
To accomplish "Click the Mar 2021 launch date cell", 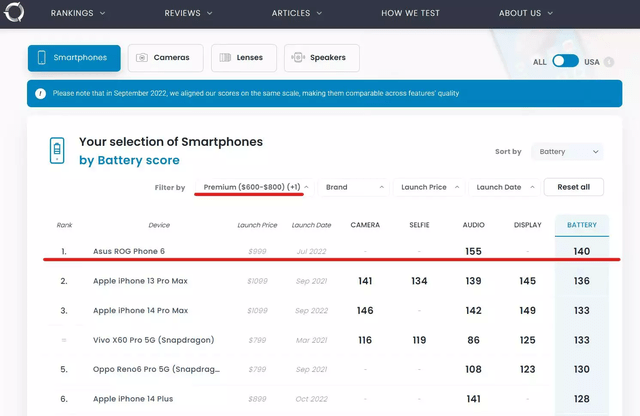I will click(311, 340).
